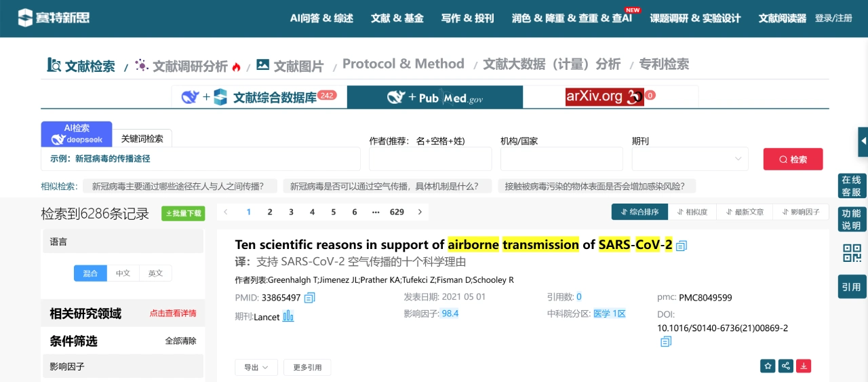Switch to the arXiv.org database tab
Viewport: 868px width, 382px height.
coord(610,97)
